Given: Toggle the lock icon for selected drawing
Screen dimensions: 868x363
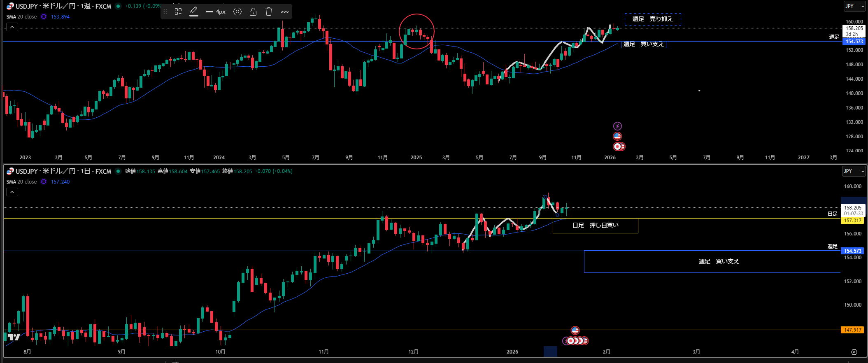Looking at the screenshot, I should [x=253, y=12].
